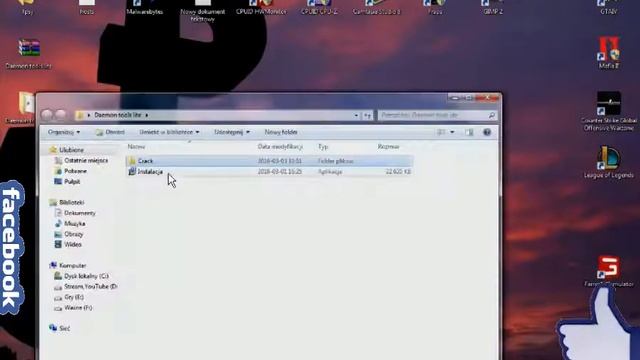This screenshot has width=640, height=360.
Task: Open the Udostępnij dropdown menu
Action: coord(232,132)
